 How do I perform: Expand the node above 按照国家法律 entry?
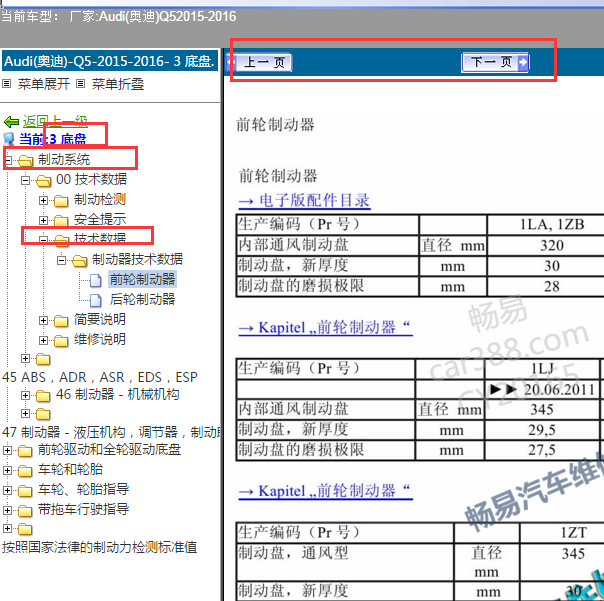(7, 528)
